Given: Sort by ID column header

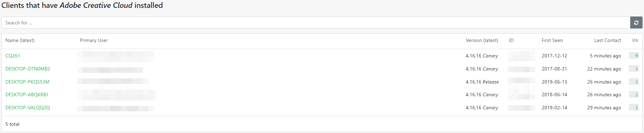Looking at the screenshot, I should point(511,40).
